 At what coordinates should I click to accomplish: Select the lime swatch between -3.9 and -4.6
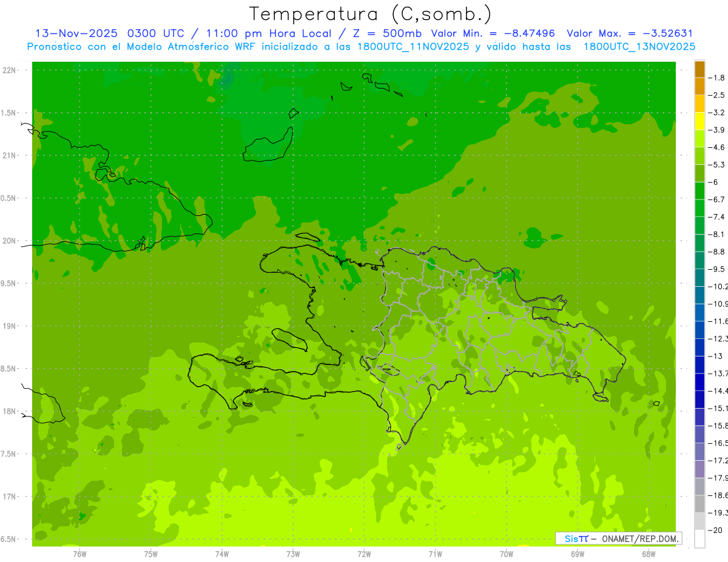(699, 139)
